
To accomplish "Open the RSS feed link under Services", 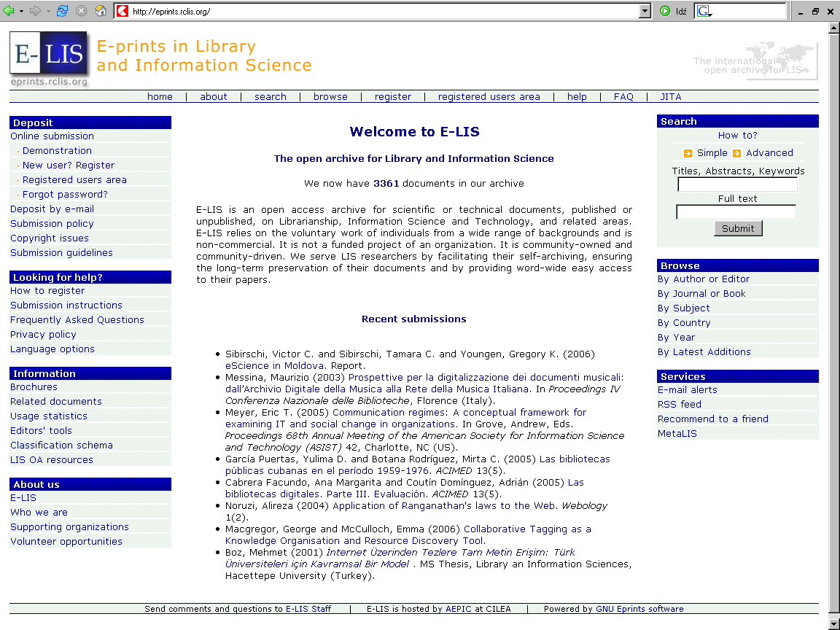I will click(679, 404).
